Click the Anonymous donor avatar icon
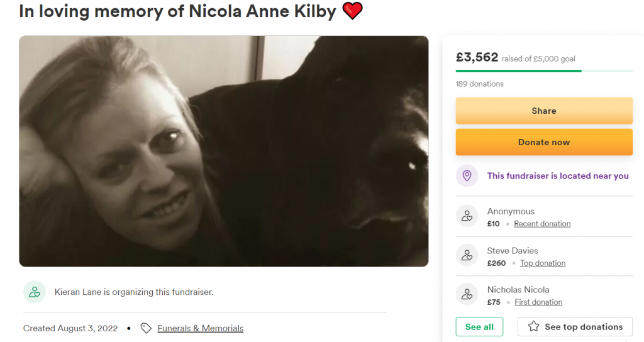The height and width of the screenshot is (342, 644). tap(467, 217)
